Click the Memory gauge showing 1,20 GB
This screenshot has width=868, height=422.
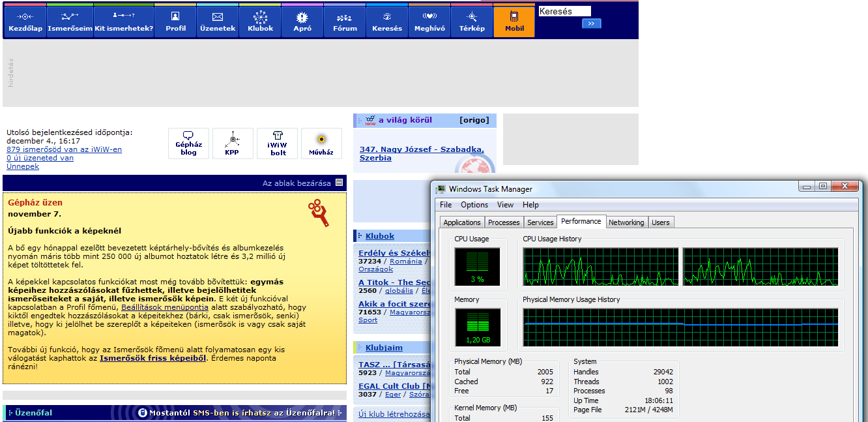click(478, 327)
